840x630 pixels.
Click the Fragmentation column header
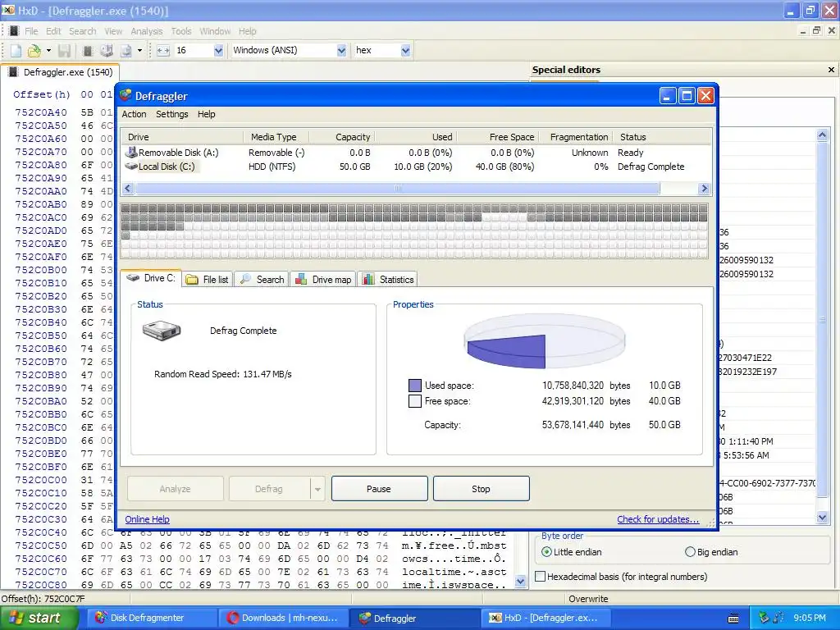(x=576, y=137)
